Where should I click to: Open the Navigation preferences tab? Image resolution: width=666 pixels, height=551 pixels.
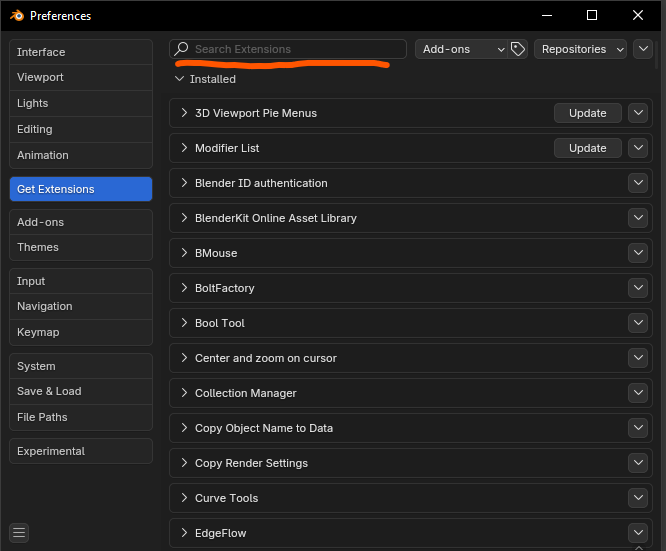click(81, 306)
